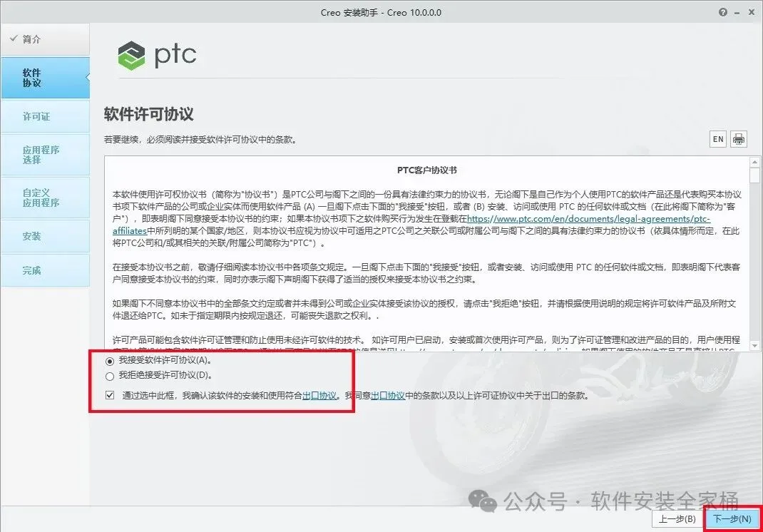Minimize the Creo install assistant window

pos(738,13)
